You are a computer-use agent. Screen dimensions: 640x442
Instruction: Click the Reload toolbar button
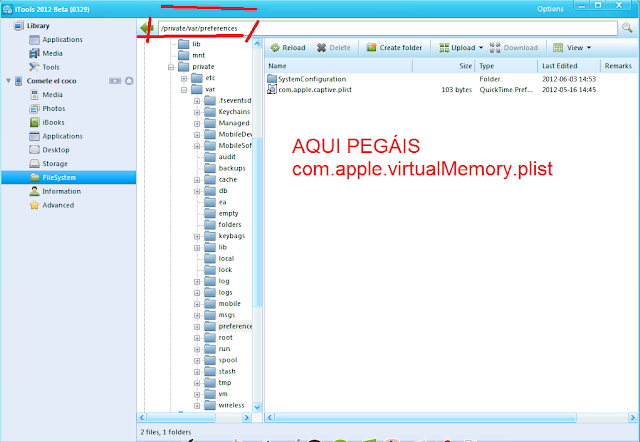point(288,48)
